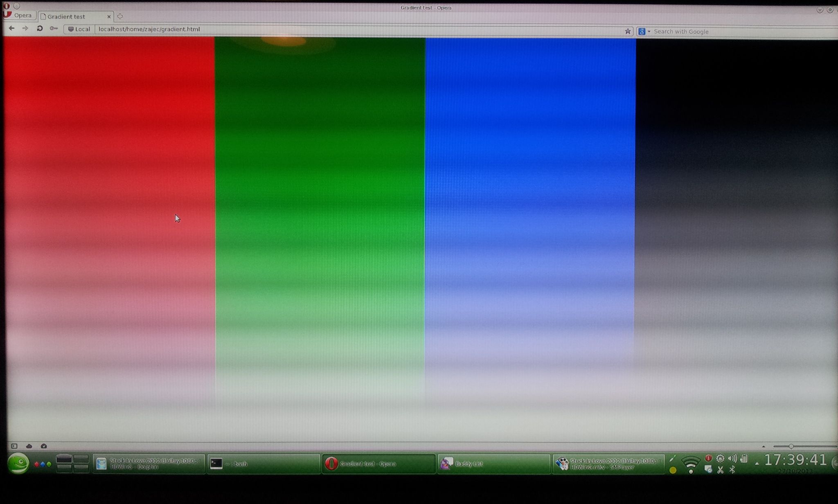This screenshot has width=838, height=504.
Task: Expand the Google search engine dropdown
Action: [x=649, y=32]
